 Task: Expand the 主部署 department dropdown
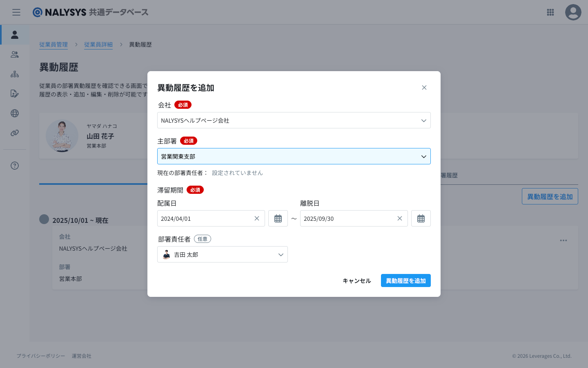(x=294, y=156)
